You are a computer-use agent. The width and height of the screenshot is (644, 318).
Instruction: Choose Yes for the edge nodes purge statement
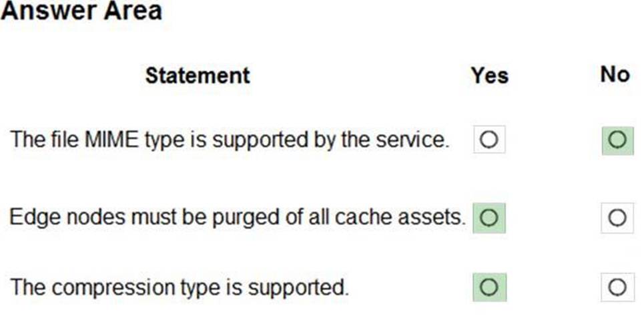[x=489, y=218]
